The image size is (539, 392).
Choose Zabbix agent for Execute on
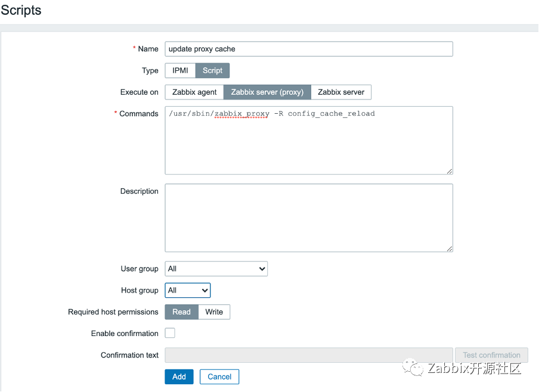click(x=194, y=92)
